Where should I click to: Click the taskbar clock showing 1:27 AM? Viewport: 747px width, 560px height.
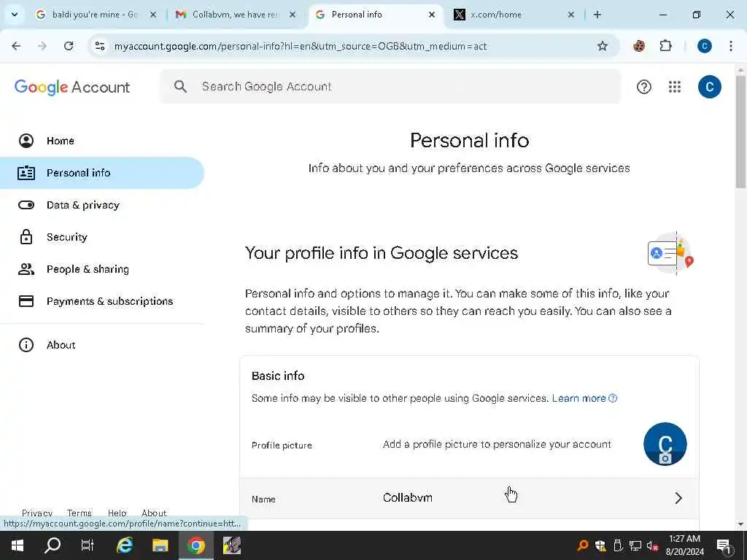point(684,545)
